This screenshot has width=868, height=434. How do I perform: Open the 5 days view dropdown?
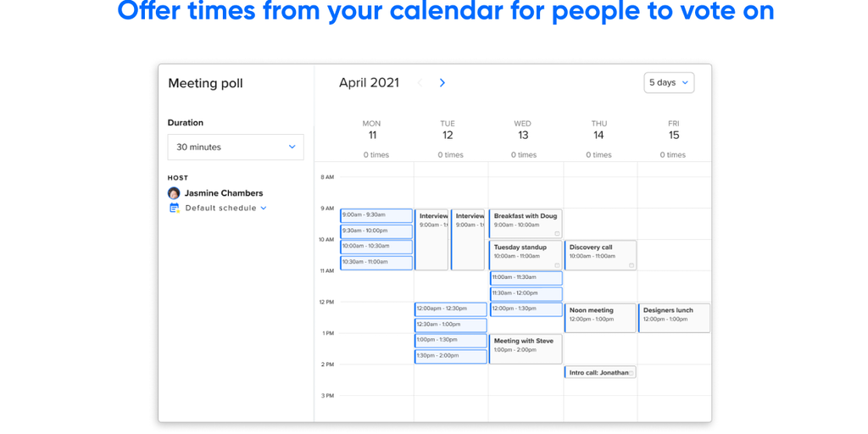pos(669,82)
